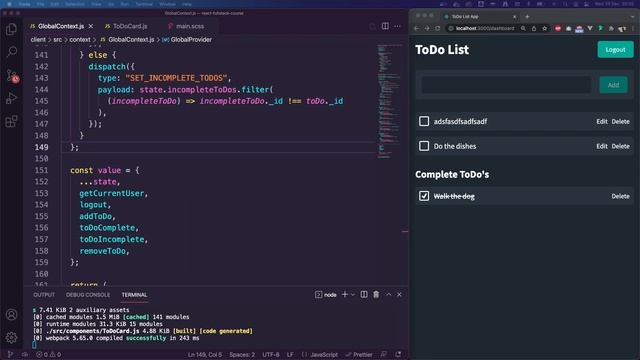Viewport: 640px width, 360px height.
Task: Select the UTF-8 encoding status item
Action: tap(271, 355)
